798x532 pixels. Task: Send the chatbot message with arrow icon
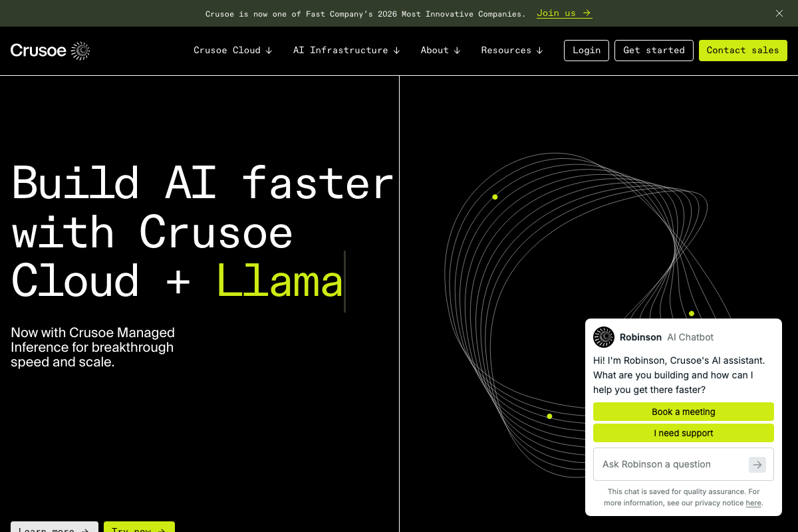pos(757,464)
